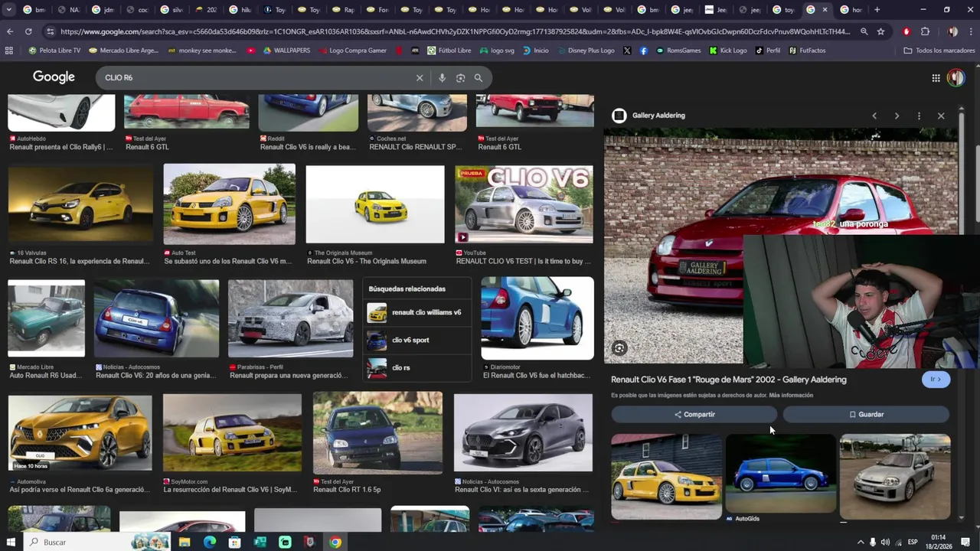Open the bookmarks apps grid icon
Image resolution: width=980 pixels, height=551 pixels.
tap(9, 51)
